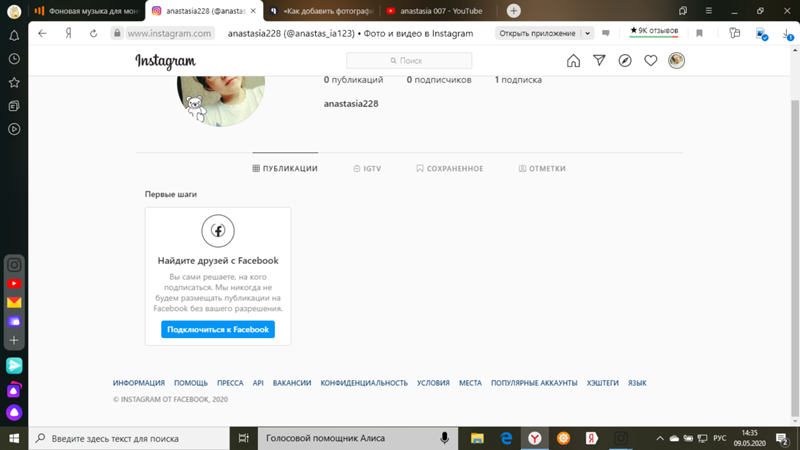Open Alice assistant purple icon in sidebar
The width and height of the screenshot is (800, 450).
[x=14, y=412]
